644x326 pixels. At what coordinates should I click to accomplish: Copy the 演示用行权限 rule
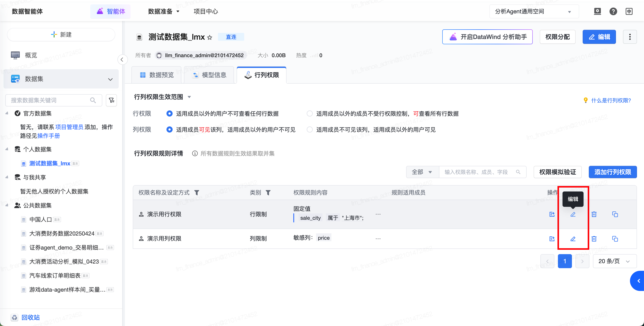[x=615, y=214]
